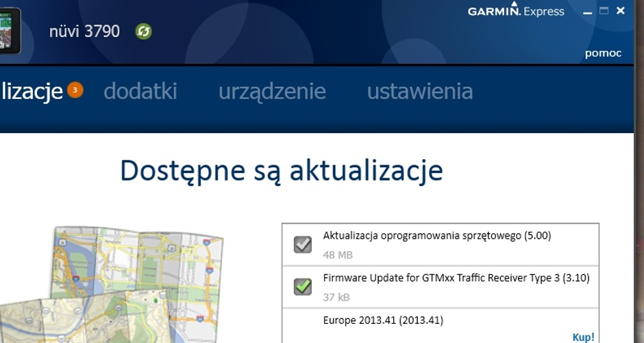
Task: Toggle the Aktualizacja oprogramowania sprzętowego checkbox
Action: point(303,244)
